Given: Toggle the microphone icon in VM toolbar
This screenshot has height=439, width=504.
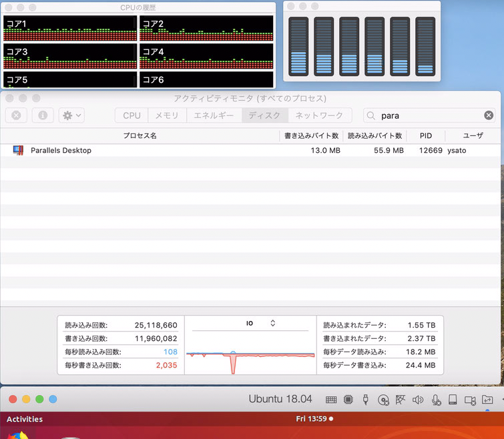Looking at the screenshot, I should coord(435,400).
